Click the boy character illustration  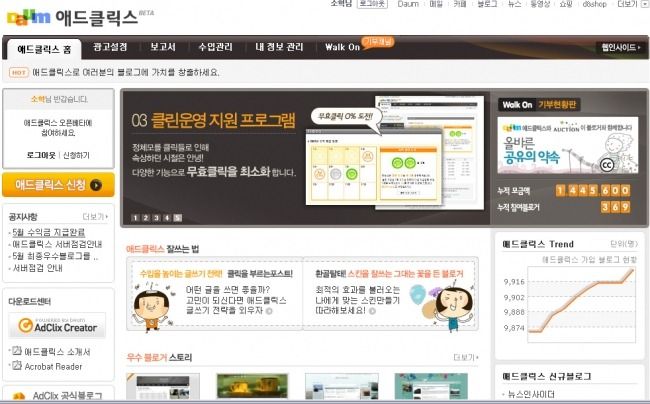[x=151, y=307]
